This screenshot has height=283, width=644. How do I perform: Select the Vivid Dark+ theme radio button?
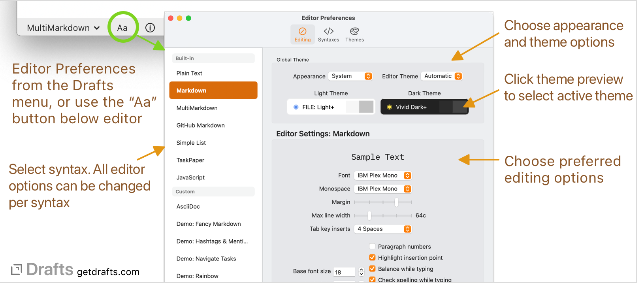click(x=389, y=107)
